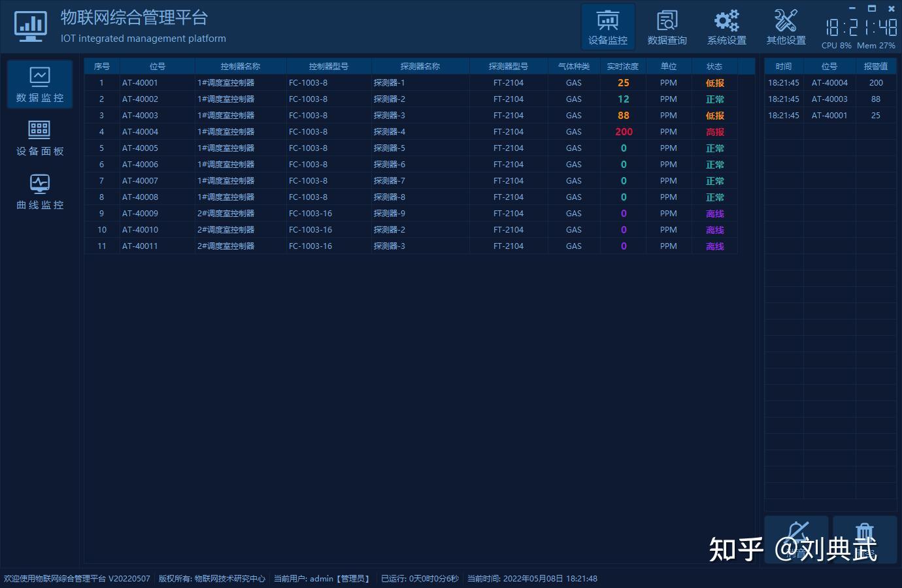This screenshot has height=588, width=902.
Task: Click alarm record AT-40003 in right panel
Action: click(829, 99)
